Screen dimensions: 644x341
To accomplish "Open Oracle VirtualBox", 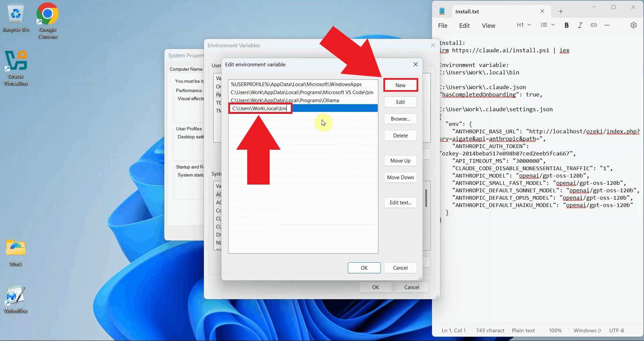I will click(x=15, y=62).
